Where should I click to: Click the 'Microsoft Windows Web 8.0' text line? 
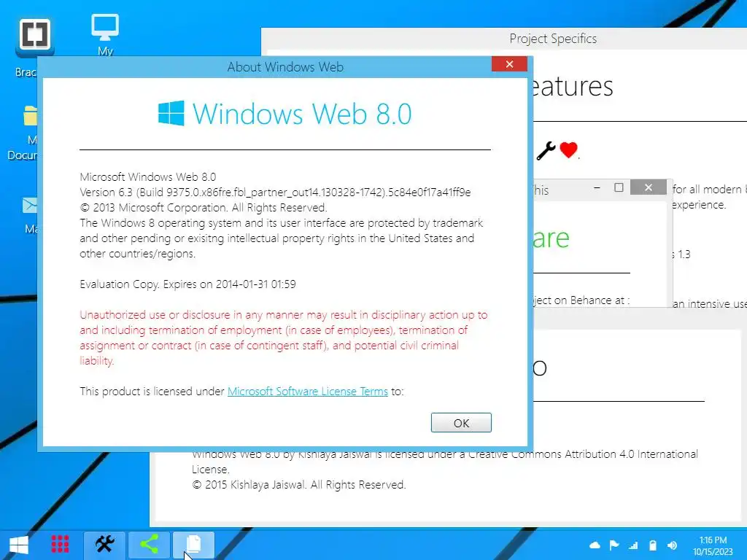(x=147, y=177)
